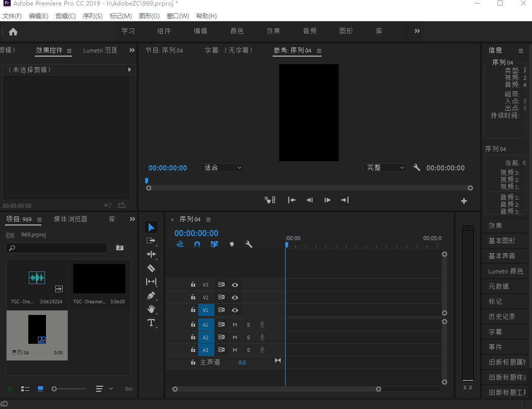Image resolution: width=532 pixels, height=409 pixels.
Task: Open the 适合 zoom level dropdown
Action: 223,168
